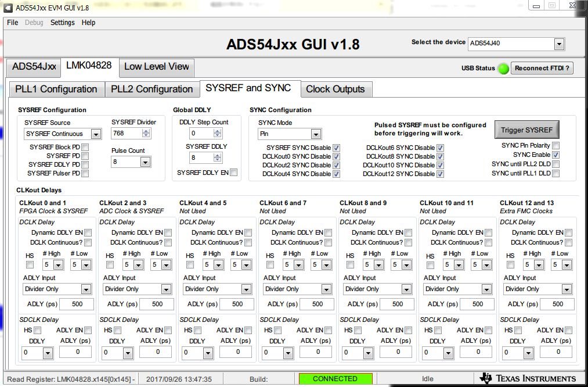Click the green USB Status indicator
588x387 pixels.
[x=503, y=69]
